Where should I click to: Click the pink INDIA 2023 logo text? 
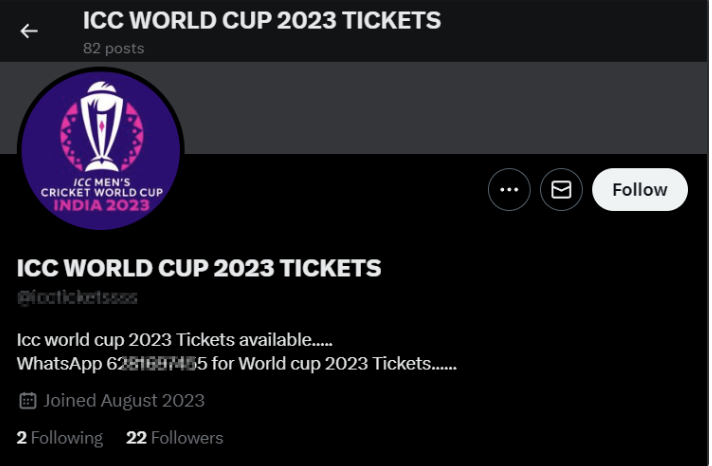coord(102,206)
